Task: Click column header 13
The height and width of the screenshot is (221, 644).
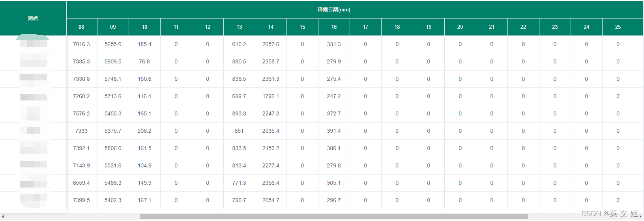Action: coord(239,27)
